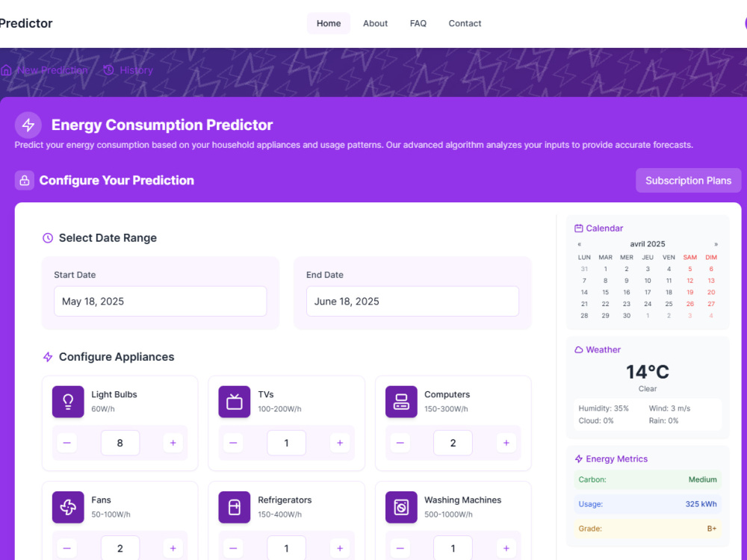The width and height of the screenshot is (747, 560).
Task: Click the Predictor logo text
Action: click(26, 23)
